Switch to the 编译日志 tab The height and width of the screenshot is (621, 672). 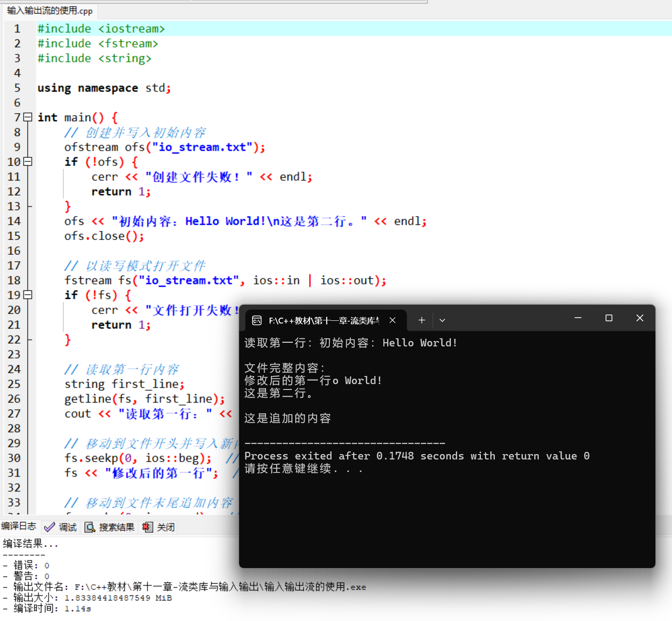[19, 526]
